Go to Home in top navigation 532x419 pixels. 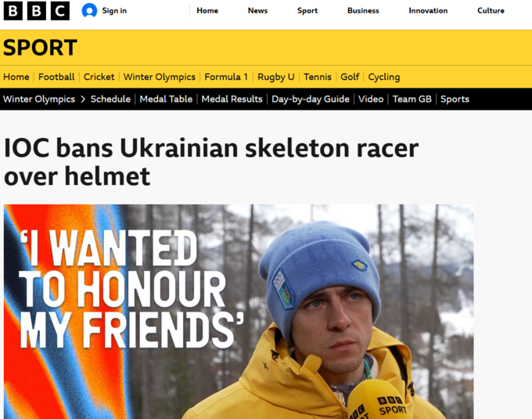click(x=207, y=11)
